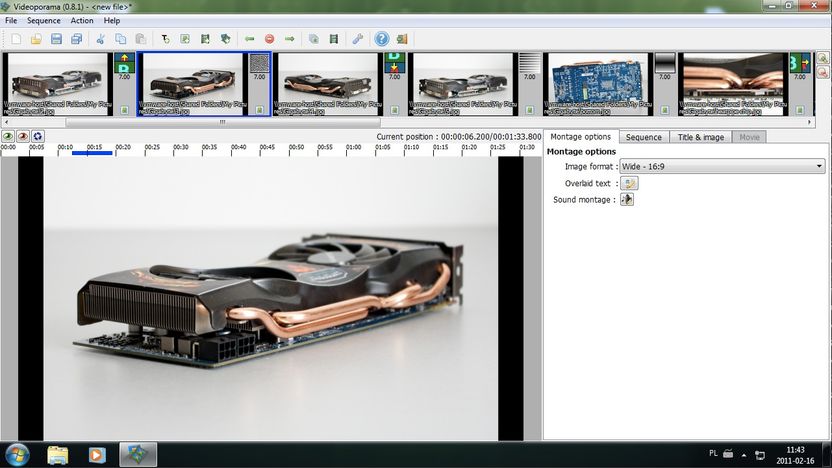The image size is (832, 468).
Task: Click the duplicate pages icon before filmstrip
Action: click(314, 39)
